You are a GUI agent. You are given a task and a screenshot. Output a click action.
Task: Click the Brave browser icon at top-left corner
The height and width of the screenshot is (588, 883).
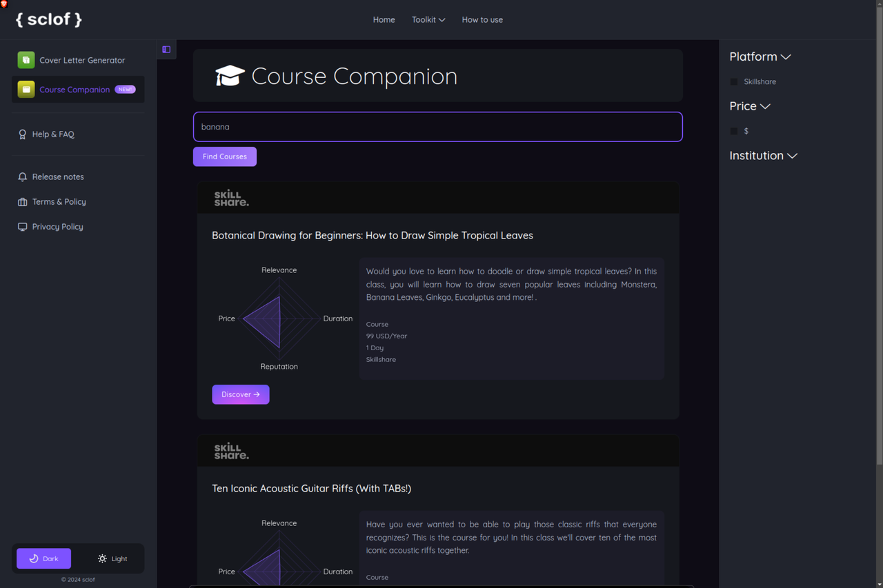pyautogui.click(x=4, y=4)
